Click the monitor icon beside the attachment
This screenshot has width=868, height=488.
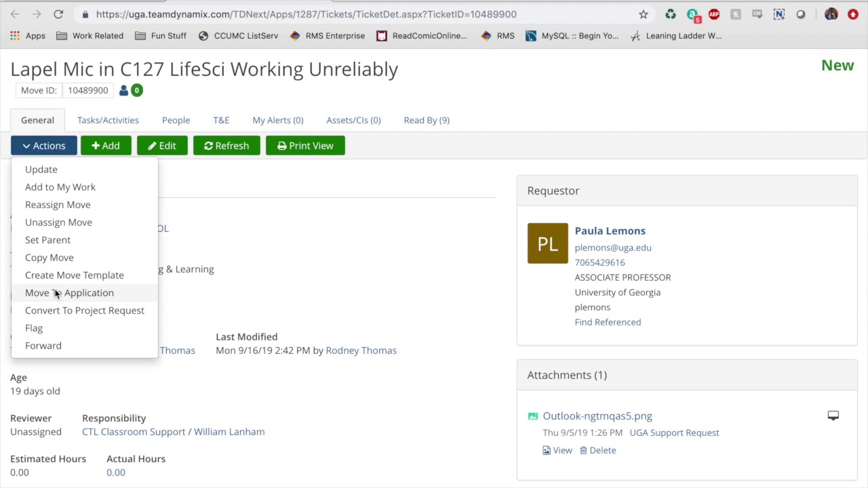click(833, 415)
